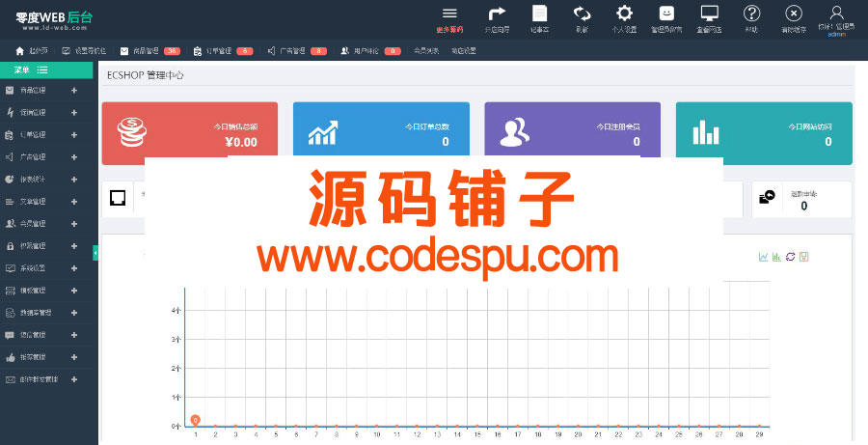Screen dimensions: 868x445
Task: Open the goods management shortcut with badge 36
Action: pos(150,51)
